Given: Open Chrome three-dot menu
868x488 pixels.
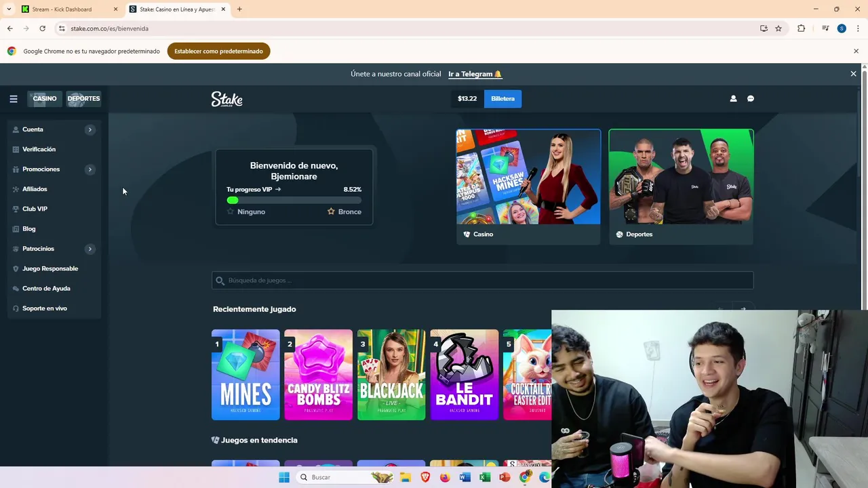Looking at the screenshot, I should click(858, 28).
